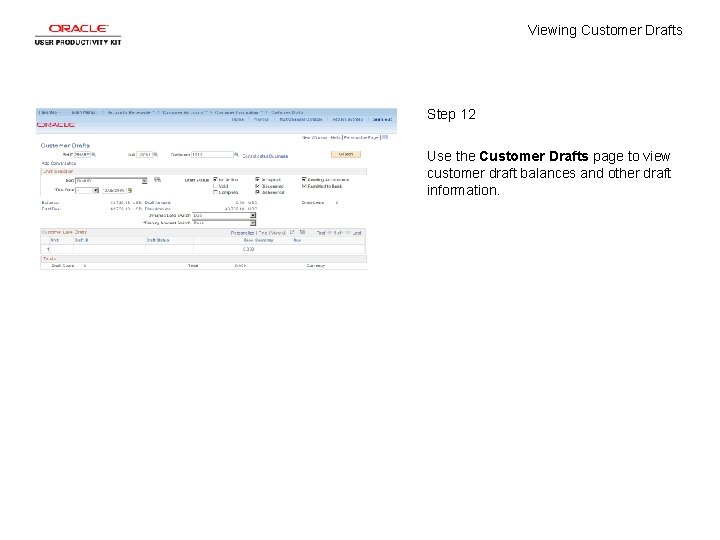Toggle the No Action draft status checkbox
The width and height of the screenshot is (720, 540).
click(x=215, y=180)
